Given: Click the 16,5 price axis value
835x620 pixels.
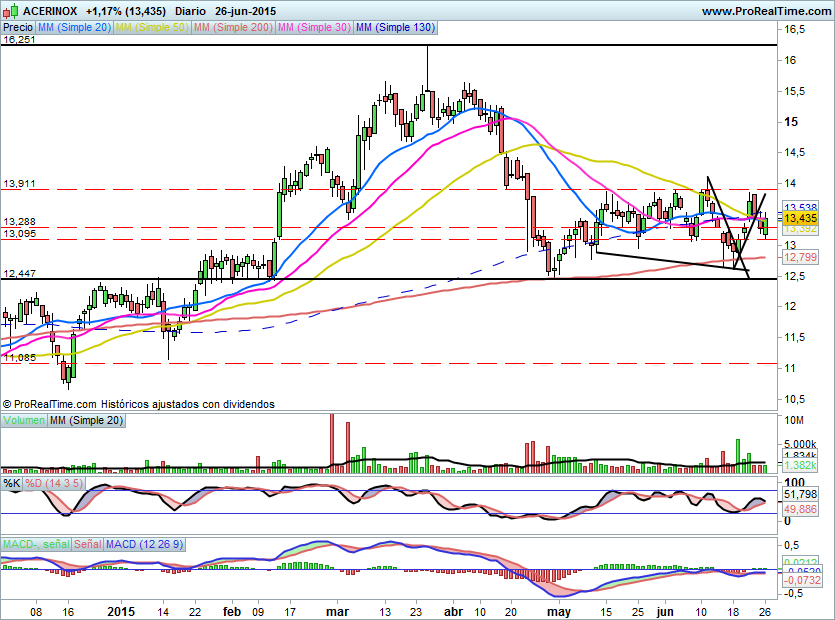Looking at the screenshot, I should tap(794, 30).
